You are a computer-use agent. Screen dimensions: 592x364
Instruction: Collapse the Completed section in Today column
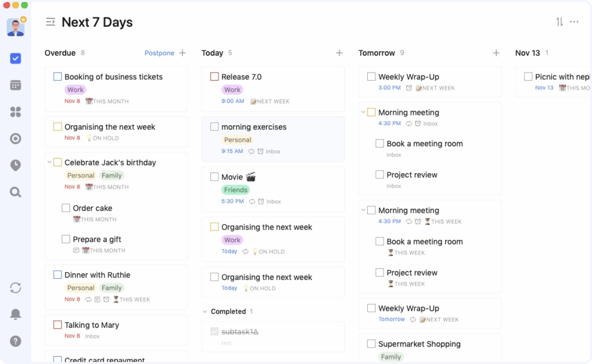coord(205,311)
